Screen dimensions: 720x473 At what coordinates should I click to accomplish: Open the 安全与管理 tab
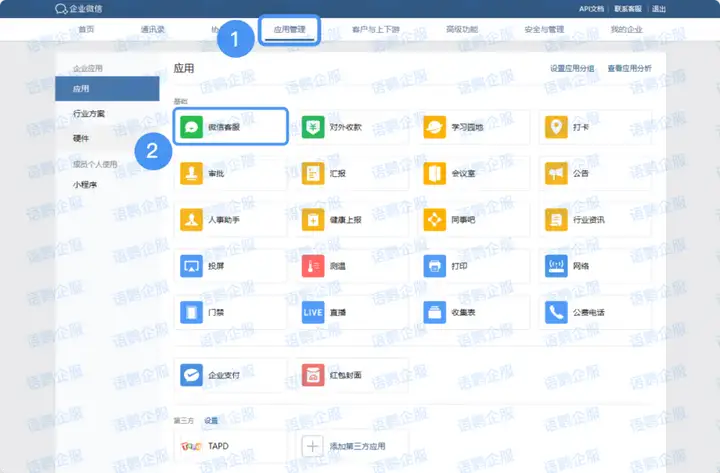click(x=544, y=30)
